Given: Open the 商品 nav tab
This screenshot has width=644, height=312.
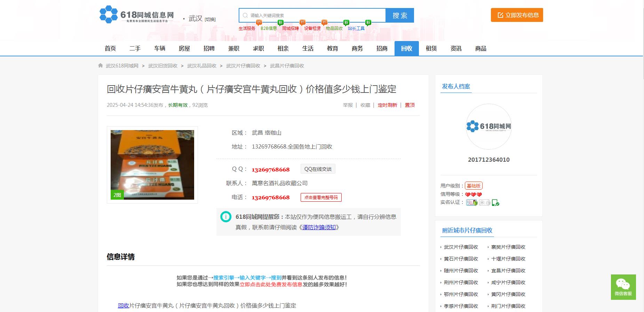Looking at the screenshot, I should tap(481, 48).
